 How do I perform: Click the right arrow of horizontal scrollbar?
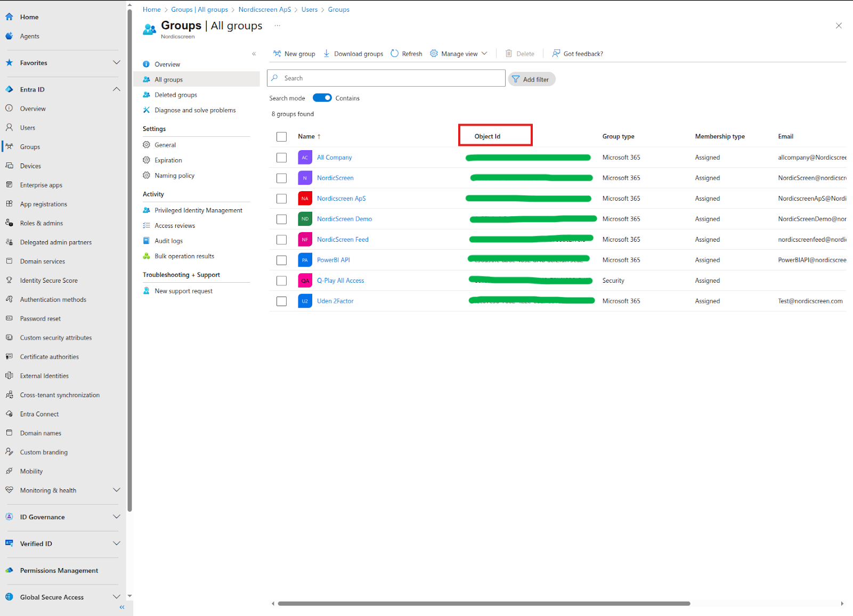point(842,603)
